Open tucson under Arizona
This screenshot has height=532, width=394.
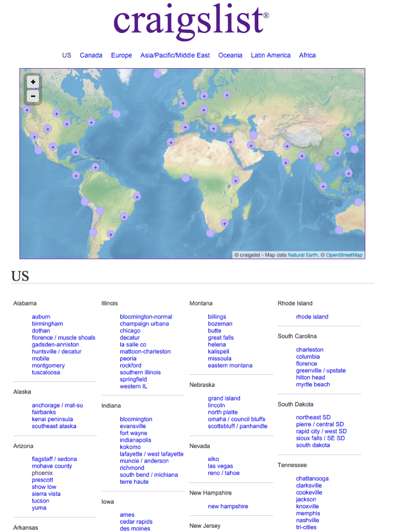coord(41,501)
